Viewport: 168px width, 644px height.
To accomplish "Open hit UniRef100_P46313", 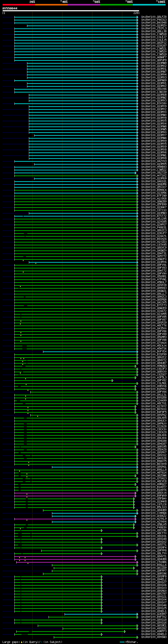I will pos(154,20).
